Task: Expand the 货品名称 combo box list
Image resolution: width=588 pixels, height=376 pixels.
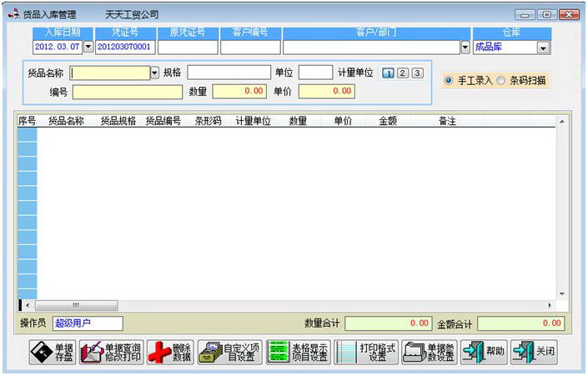Action: coord(154,73)
